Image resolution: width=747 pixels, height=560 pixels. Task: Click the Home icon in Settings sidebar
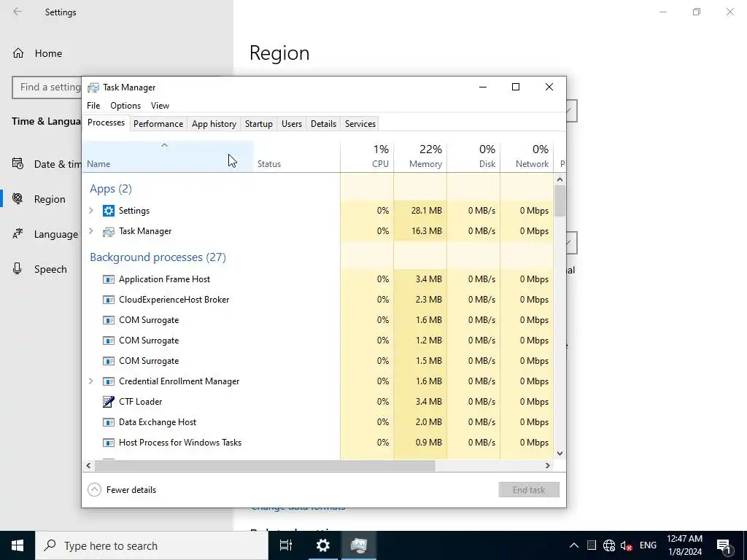click(18, 52)
